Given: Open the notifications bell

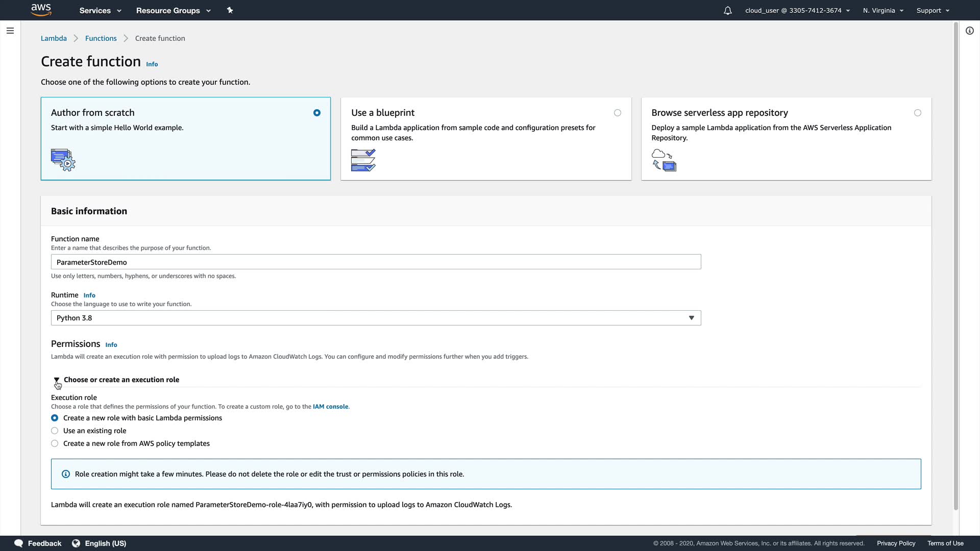Looking at the screenshot, I should click(727, 10).
